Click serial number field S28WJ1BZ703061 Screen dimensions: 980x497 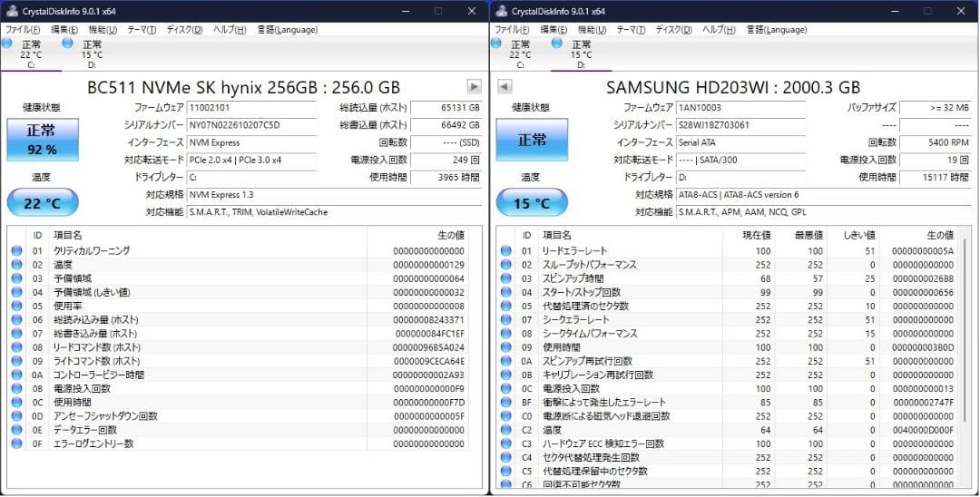(740, 125)
